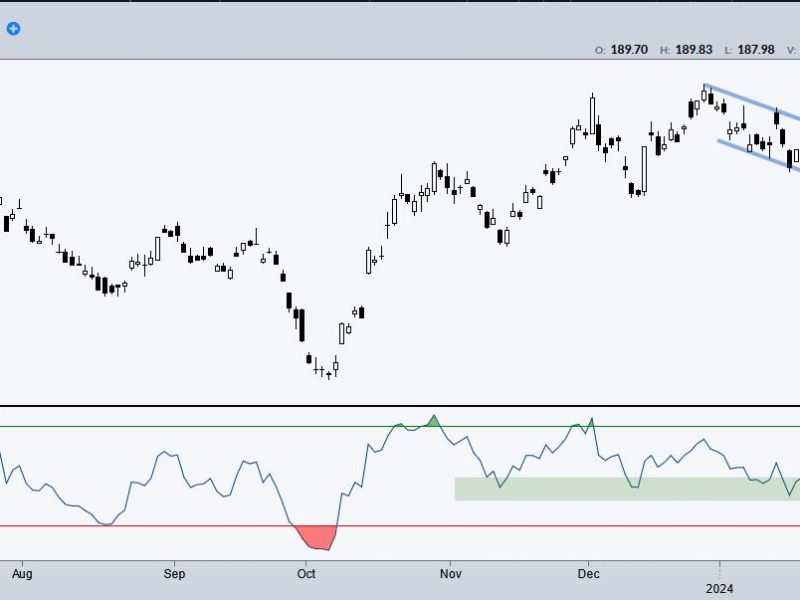This screenshot has height=600, width=800.
Task: Click the blue plus icon
Action: (x=14, y=29)
